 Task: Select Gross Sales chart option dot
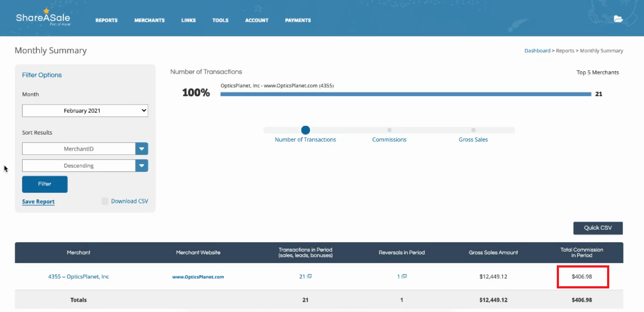[x=473, y=130]
